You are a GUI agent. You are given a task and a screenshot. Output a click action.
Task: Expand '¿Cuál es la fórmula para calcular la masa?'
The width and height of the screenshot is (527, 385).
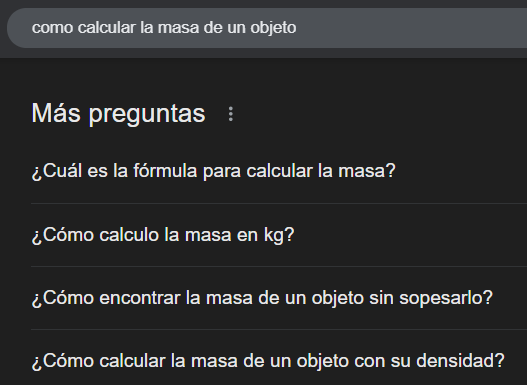pos(279,171)
